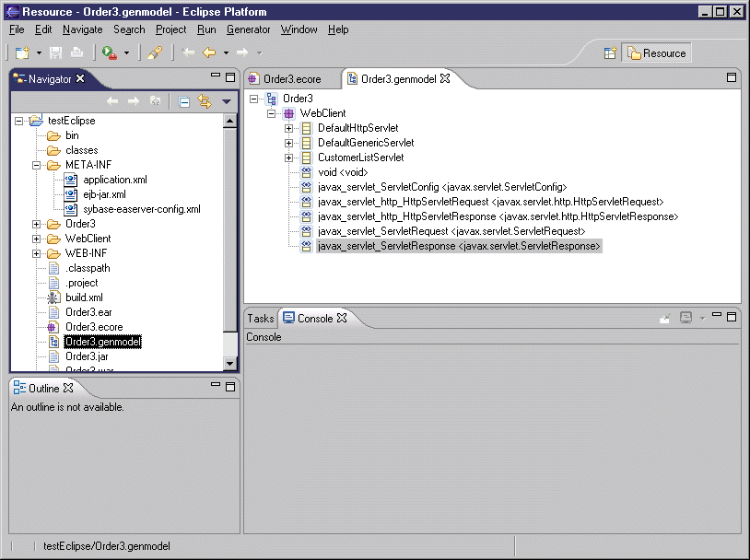Click the Open Perspective icon
750x560 pixels.
point(610,53)
